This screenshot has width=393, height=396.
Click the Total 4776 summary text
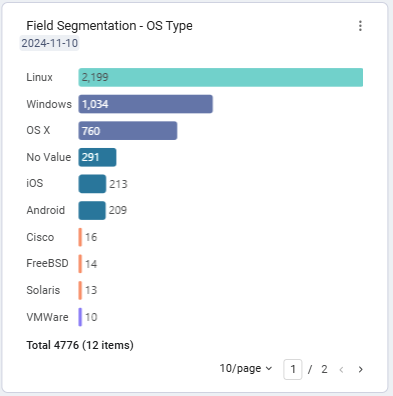click(80, 345)
